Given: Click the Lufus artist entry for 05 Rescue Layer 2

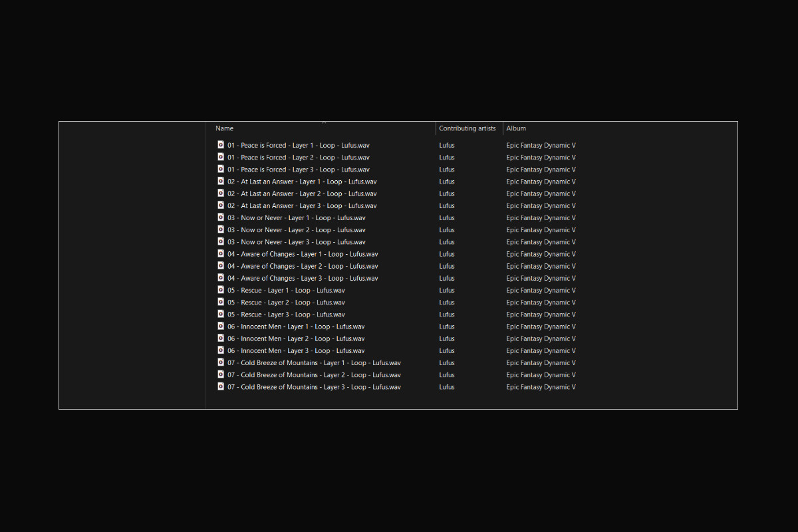Looking at the screenshot, I should coord(446,302).
